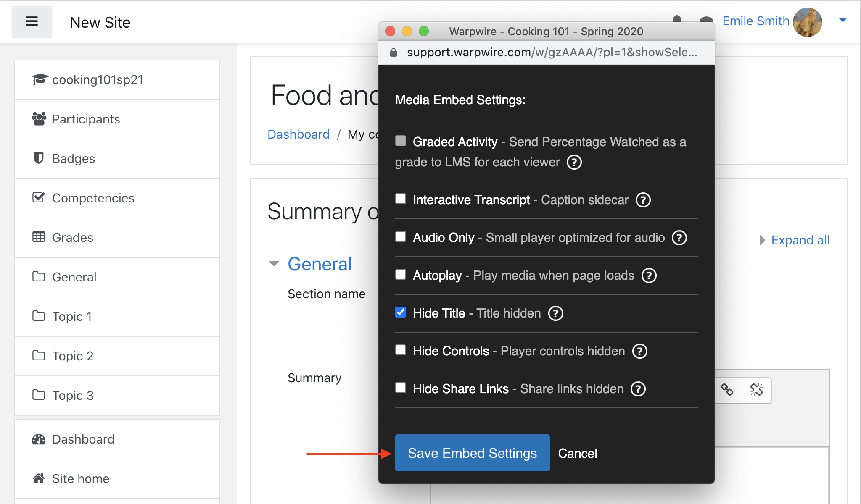Viewport: 861px width, 504px height.
Task: Enable the Interactive Transcript checkbox
Action: click(x=401, y=199)
